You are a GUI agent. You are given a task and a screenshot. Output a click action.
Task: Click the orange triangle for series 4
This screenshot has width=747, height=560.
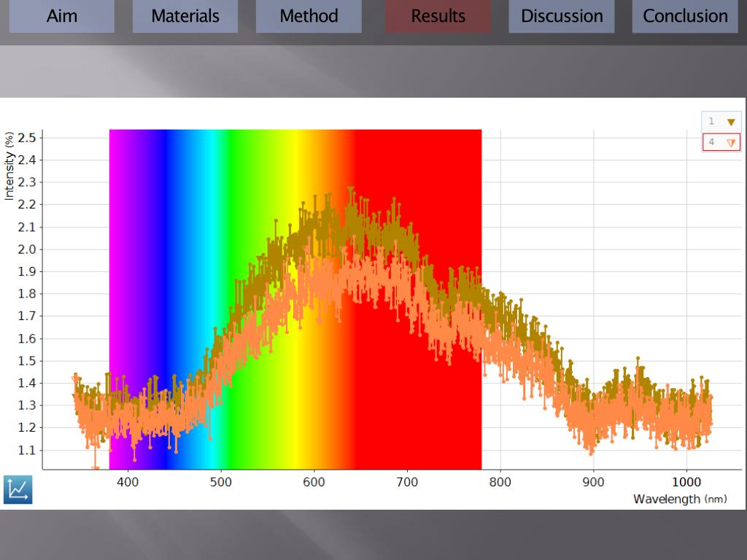[x=730, y=143]
